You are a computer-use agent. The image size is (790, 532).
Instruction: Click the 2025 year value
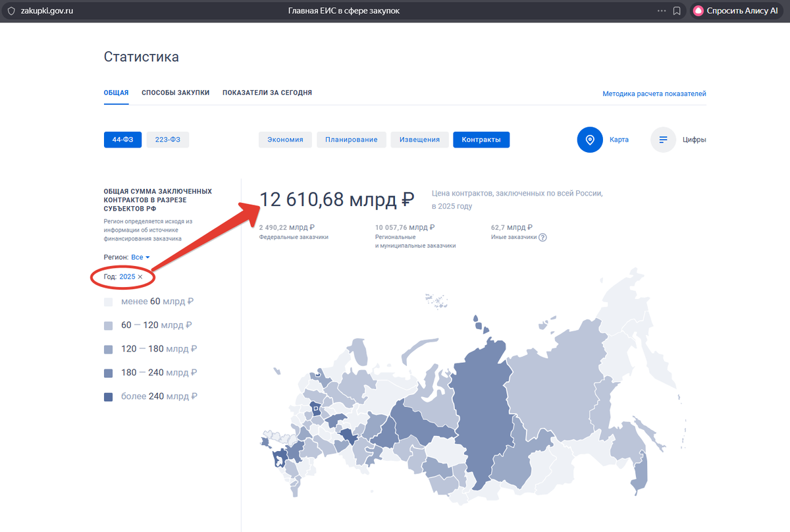pos(127,277)
